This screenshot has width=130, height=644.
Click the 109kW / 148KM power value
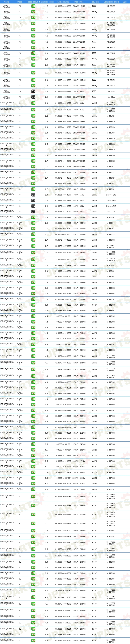coord(79,59)
